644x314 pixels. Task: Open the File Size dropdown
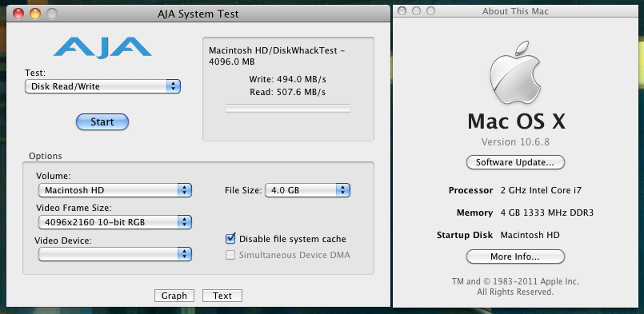point(307,190)
